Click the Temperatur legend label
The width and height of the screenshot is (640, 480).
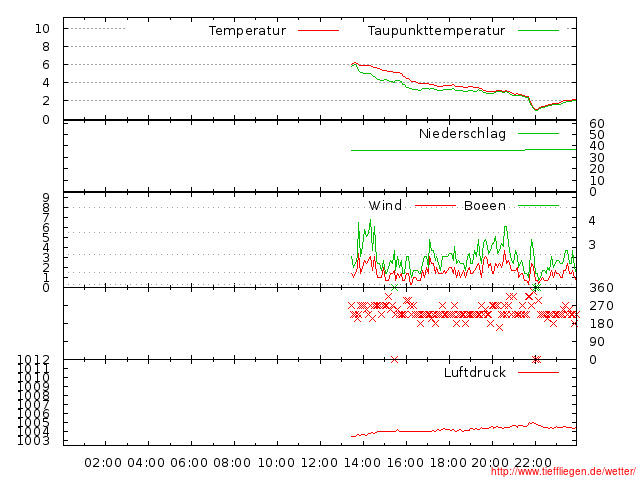click(x=247, y=31)
